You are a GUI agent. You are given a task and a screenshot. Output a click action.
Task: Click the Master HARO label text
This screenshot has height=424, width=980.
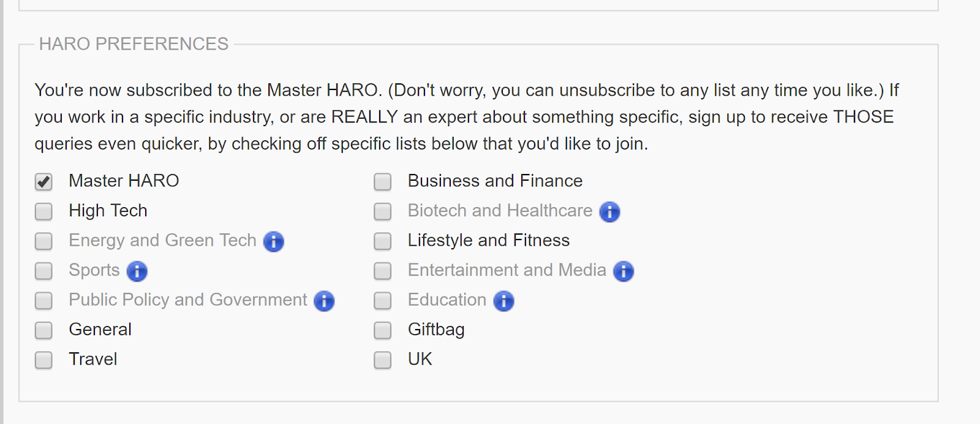124,181
